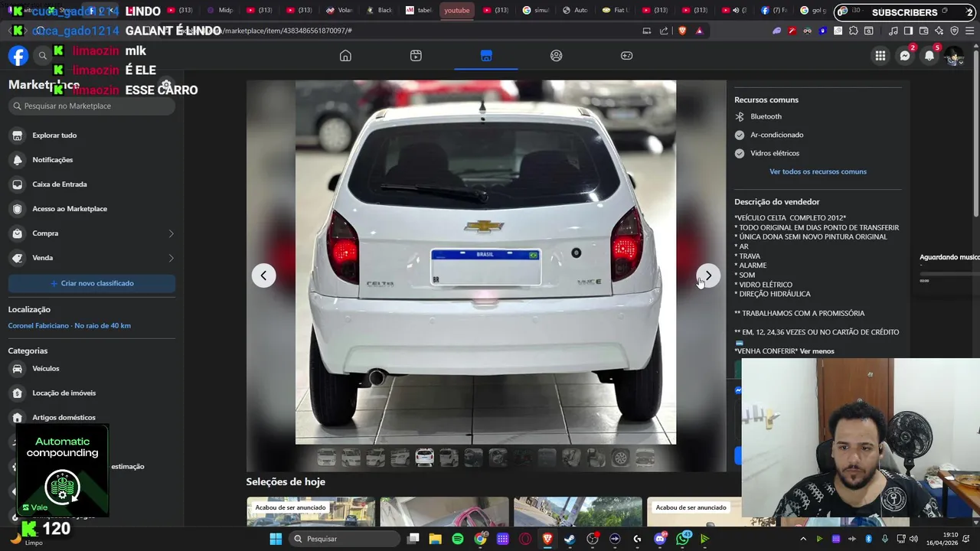
Task: Open the Windows Start menu
Action: [x=276, y=539]
